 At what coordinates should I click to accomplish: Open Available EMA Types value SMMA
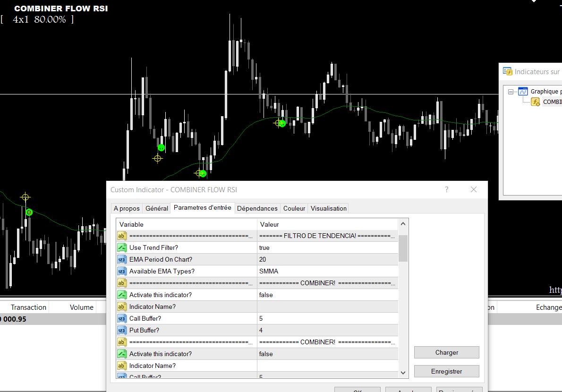tap(327, 271)
